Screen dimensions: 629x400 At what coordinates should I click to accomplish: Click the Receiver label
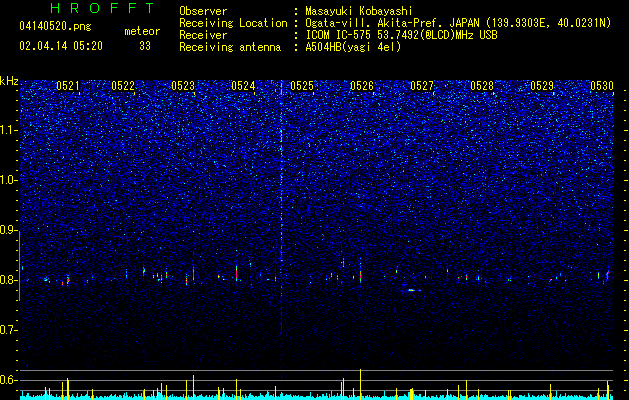coord(203,35)
